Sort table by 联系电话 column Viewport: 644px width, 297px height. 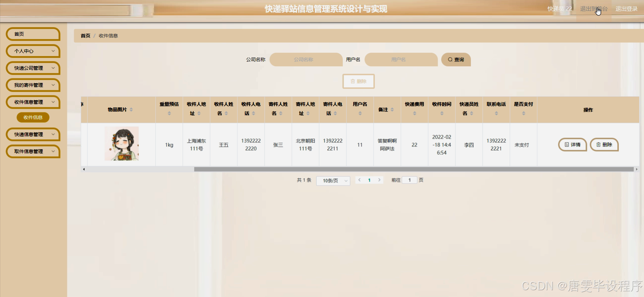(496, 113)
